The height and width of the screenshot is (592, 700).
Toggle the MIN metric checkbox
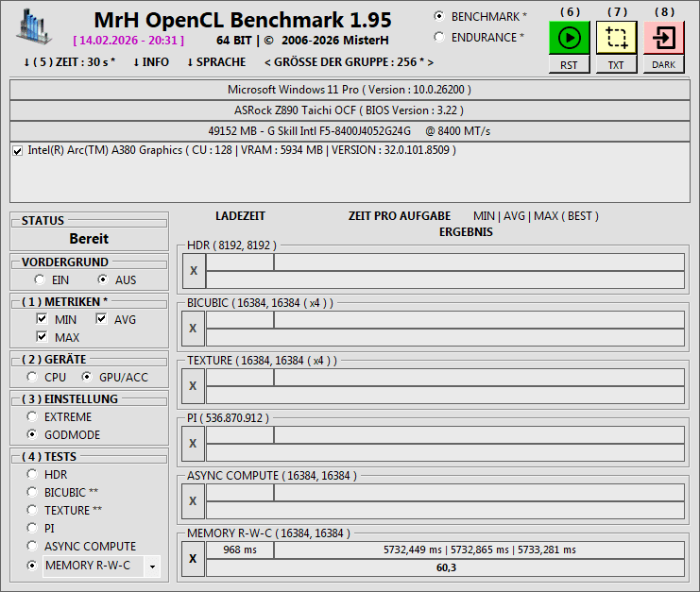[x=42, y=318]
